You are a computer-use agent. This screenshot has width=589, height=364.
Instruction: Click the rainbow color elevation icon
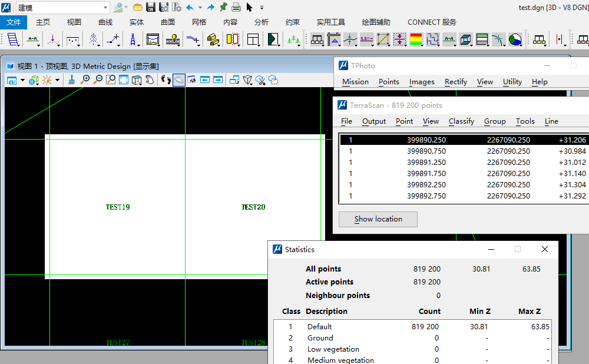[x=416, y=39]
